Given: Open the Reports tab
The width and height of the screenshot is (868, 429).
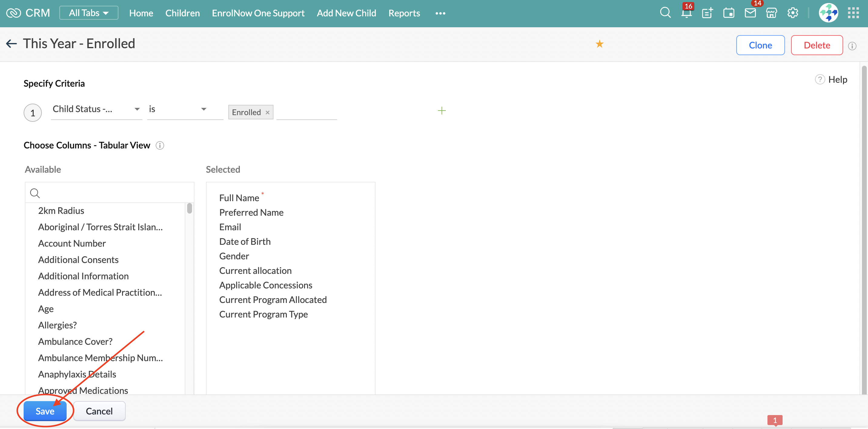Looking at the screenshot, I should [404, 13].
